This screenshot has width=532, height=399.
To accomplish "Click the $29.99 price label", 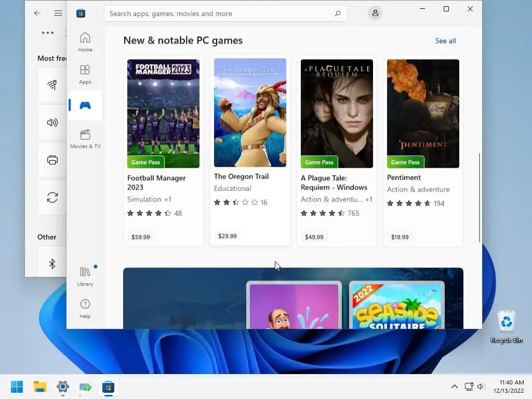I will (228, 236).
